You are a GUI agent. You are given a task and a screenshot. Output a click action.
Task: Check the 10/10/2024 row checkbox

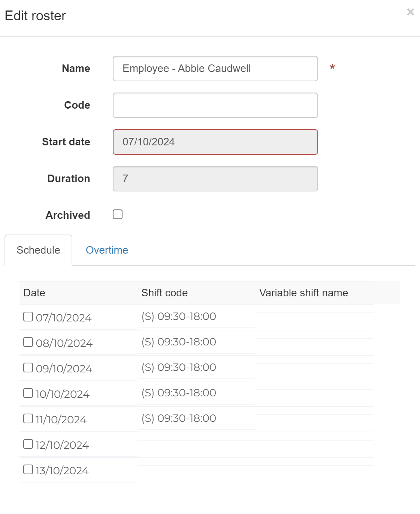(28, 393)
